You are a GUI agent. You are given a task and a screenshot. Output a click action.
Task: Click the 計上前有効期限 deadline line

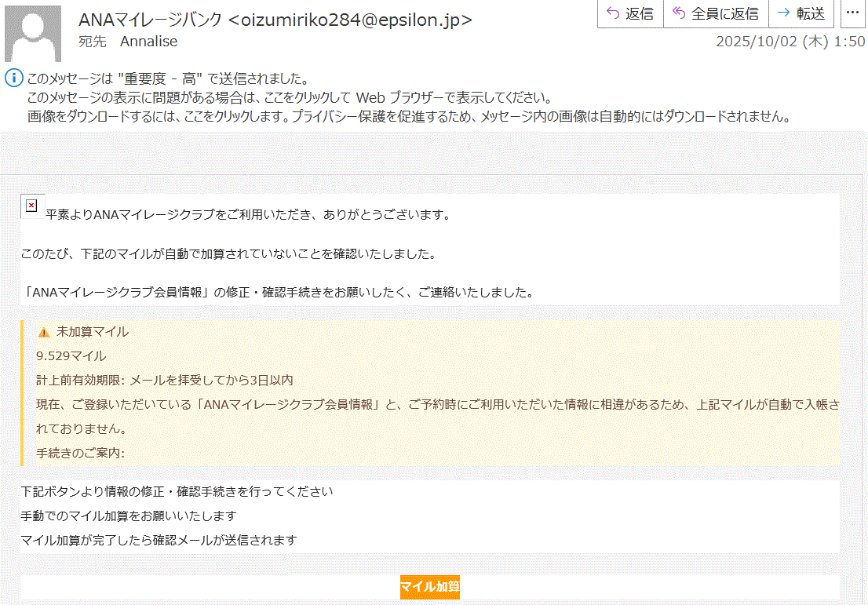(x=165, y=381)
